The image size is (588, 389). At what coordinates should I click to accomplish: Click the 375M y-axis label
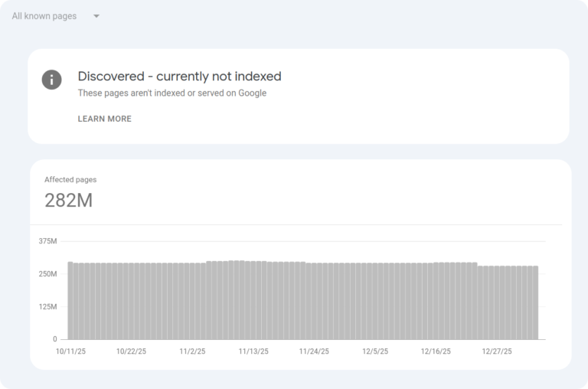point(47,241)
